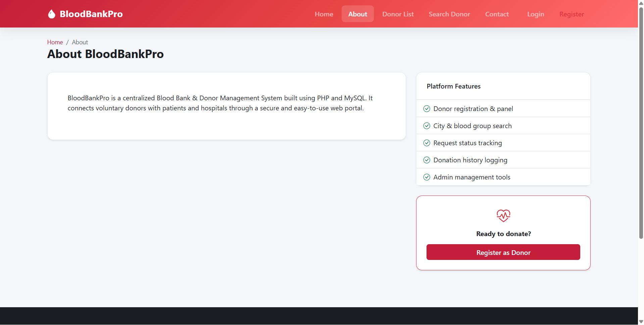Open the Search Donor page
Image resolution: width=644 pixels, height=325 pixels.
pos(449,14)
